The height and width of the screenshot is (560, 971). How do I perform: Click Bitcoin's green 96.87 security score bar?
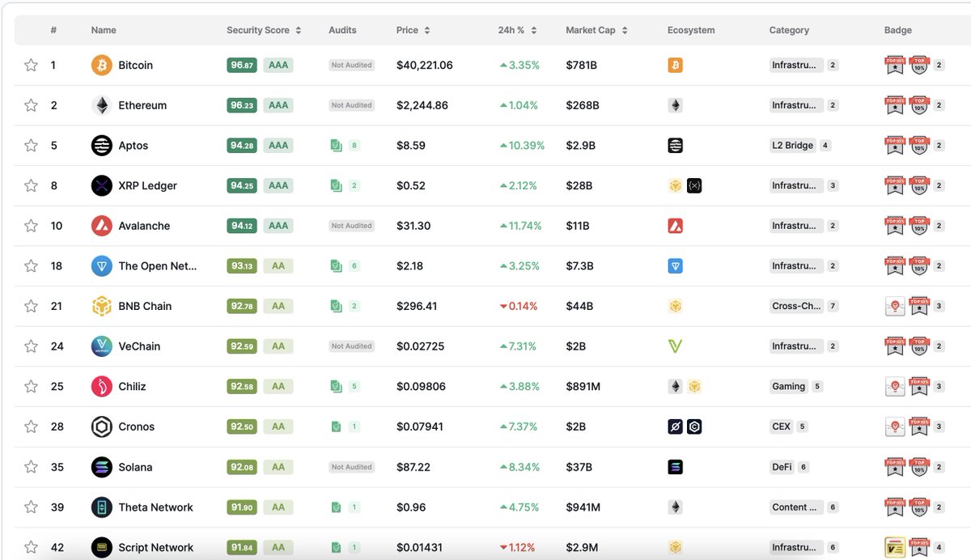tap(241, 65)
